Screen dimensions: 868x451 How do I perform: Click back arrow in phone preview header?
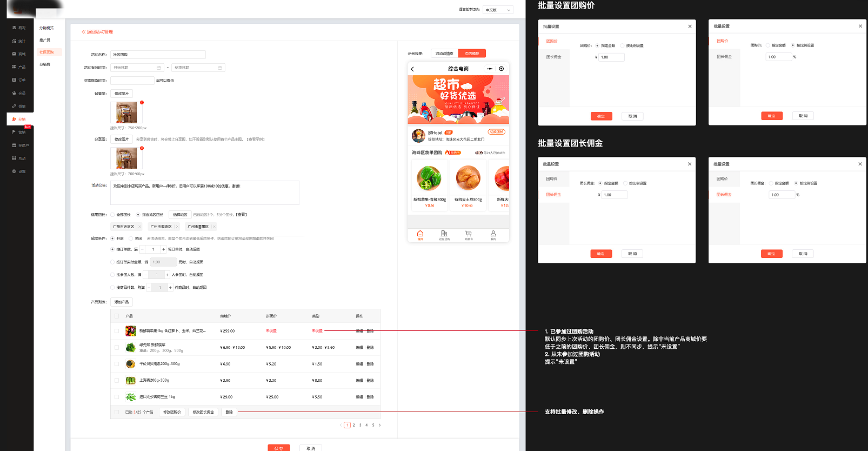pyautogui.click(x=412, y=69)
